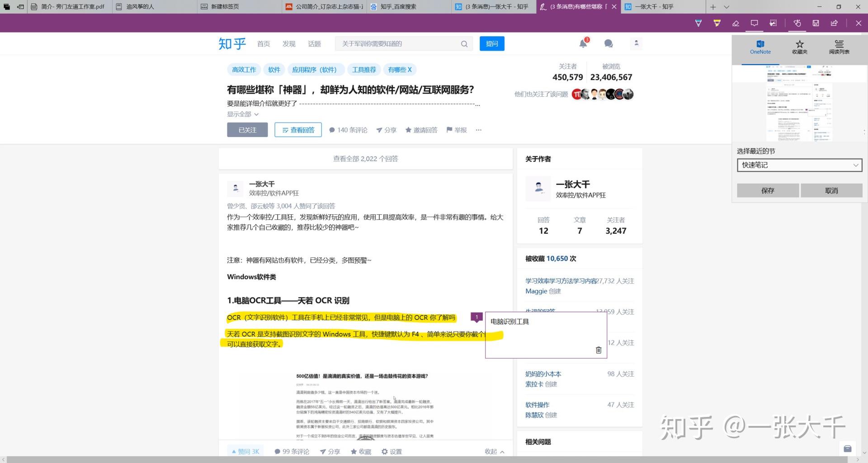Switch to the 简介-旁门左道工作室.pdf tab
The width and height of the screenshot is (868, 463).
click(x=69, y=7)
